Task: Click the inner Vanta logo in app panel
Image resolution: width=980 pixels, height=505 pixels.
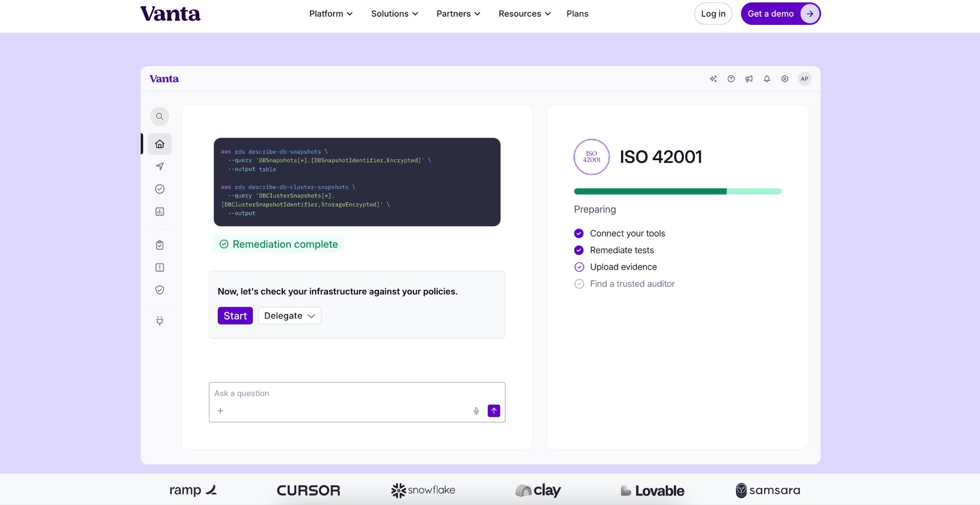Action: [x=164, y=79]
